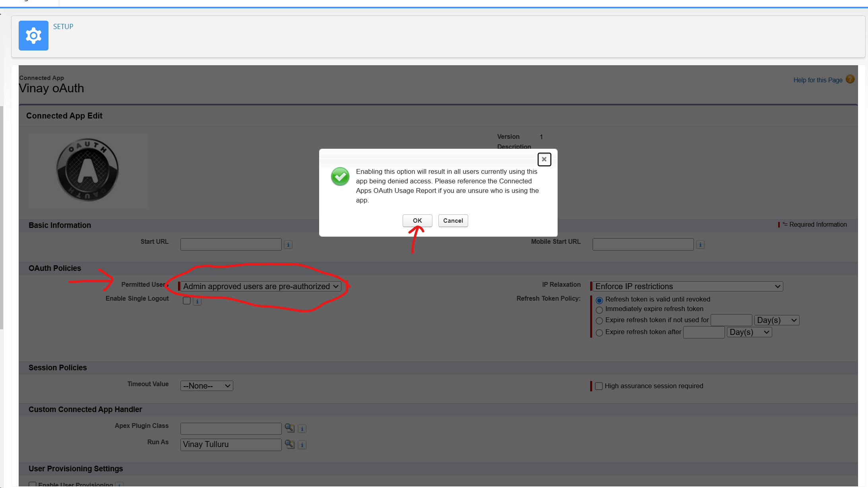
Task: Click the Mobile Start URL field
Action: (643, 244)
